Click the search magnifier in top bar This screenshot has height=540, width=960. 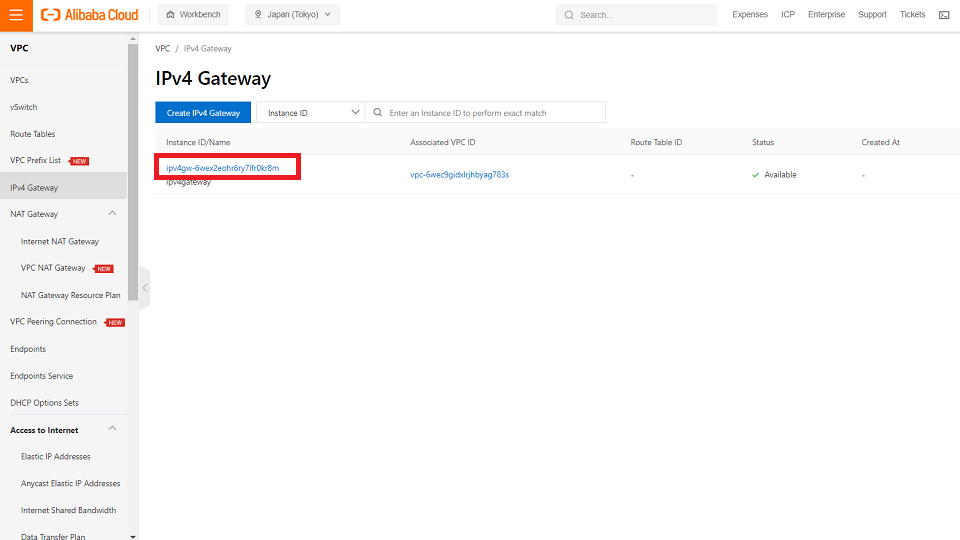pyautogui.click(x=569, y=15)
